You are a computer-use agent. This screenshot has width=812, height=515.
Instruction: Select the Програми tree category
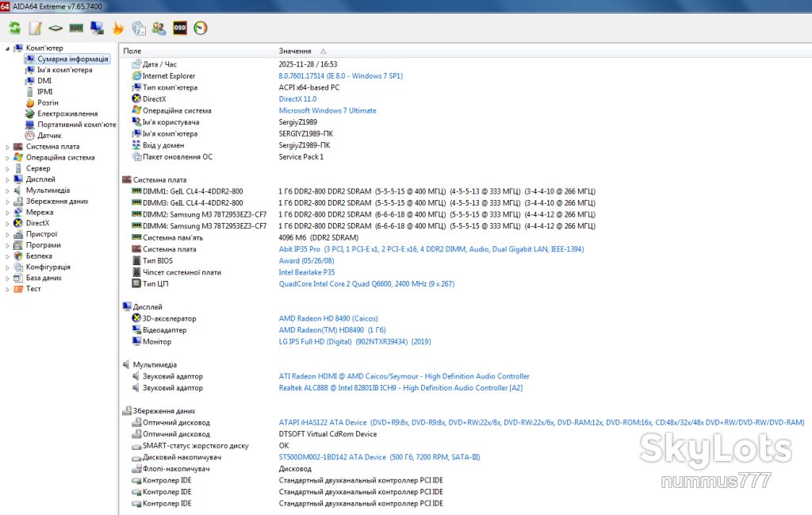point(44,245)
